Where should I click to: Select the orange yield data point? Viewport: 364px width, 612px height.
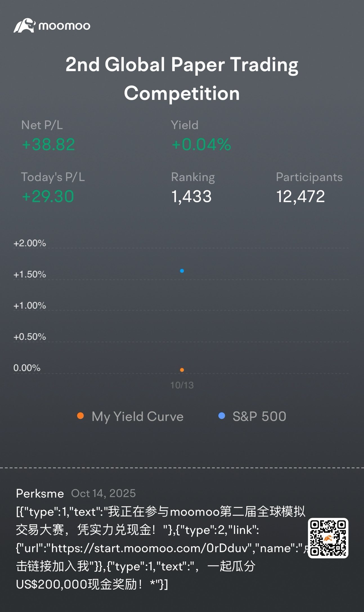[x=182, y=370]
